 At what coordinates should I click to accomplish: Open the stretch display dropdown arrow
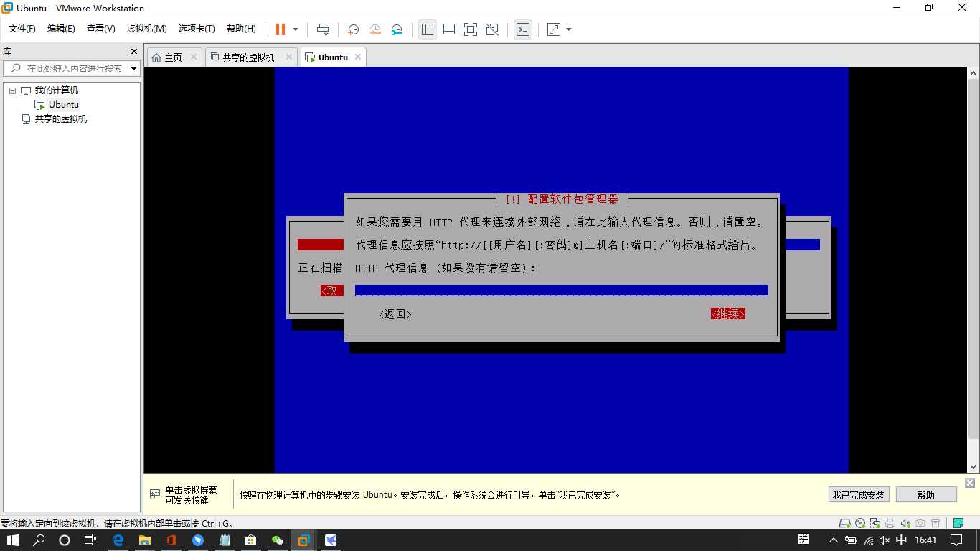click(x=569, y=29)
